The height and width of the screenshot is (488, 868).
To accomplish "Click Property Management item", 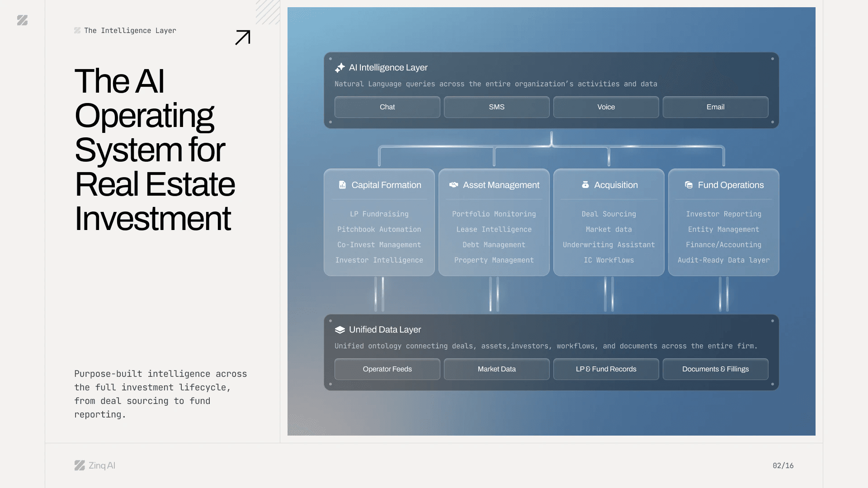I will pos(494,260).
